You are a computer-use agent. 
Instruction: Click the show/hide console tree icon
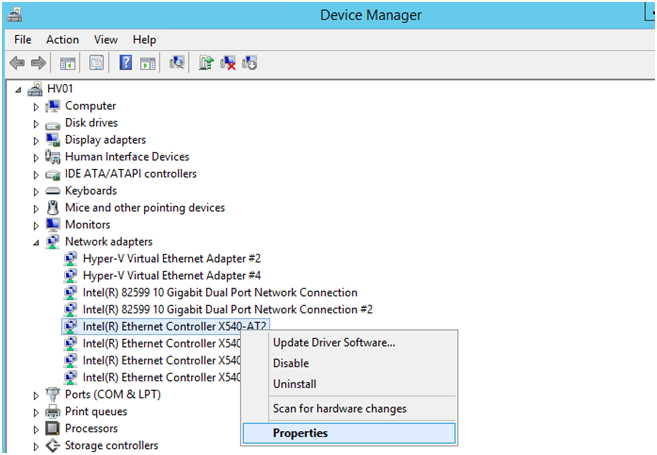coord(67,64)
